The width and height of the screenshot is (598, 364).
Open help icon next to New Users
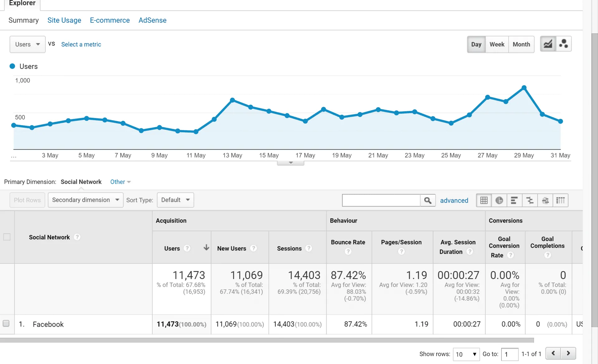(254, 248)
